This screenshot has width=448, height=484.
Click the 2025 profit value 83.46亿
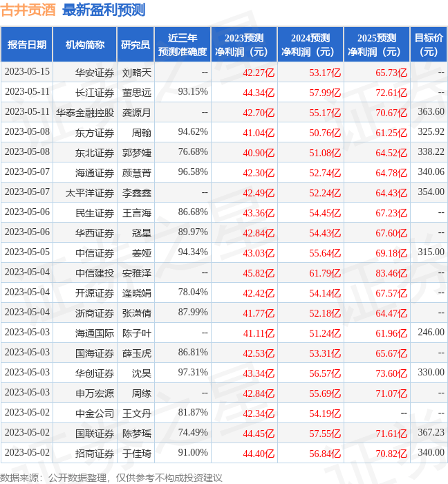[x=391, y=273]
